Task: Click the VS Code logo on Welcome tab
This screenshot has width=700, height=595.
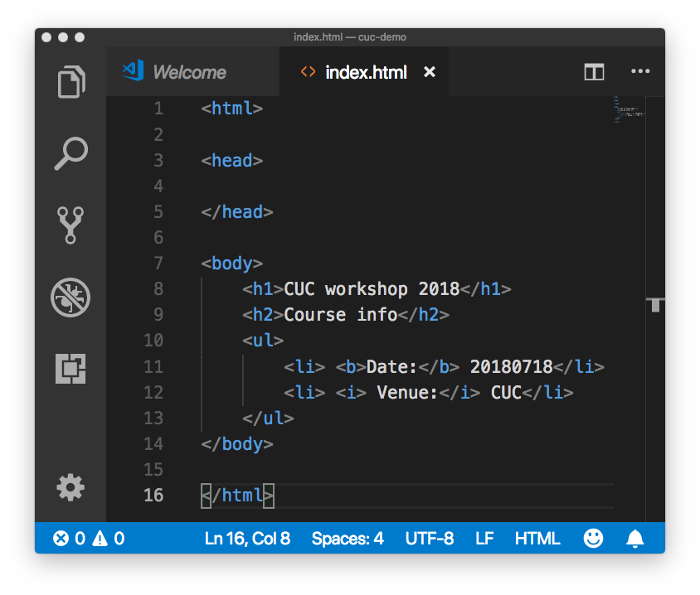Action: click(133, 70)
